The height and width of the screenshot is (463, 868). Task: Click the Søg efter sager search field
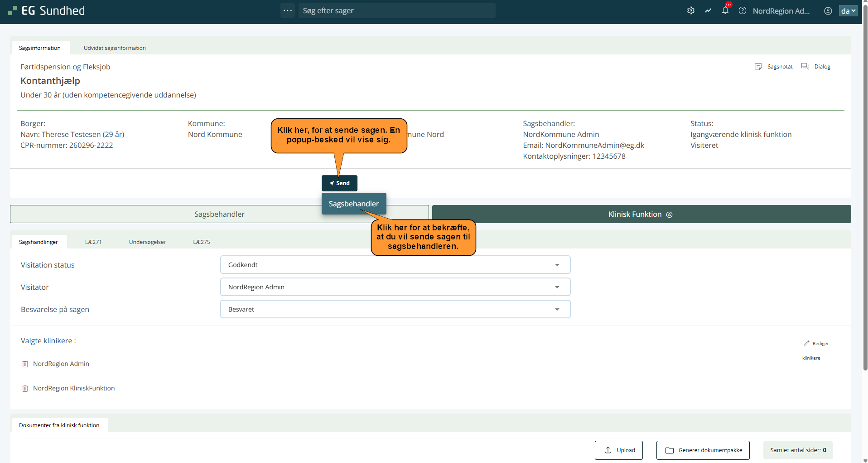click(396, 10)
